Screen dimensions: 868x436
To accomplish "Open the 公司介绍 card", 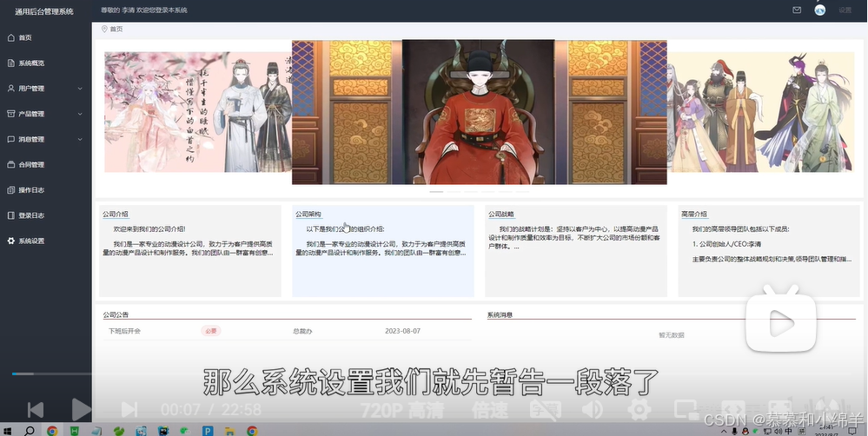I will tap(190, 251).
